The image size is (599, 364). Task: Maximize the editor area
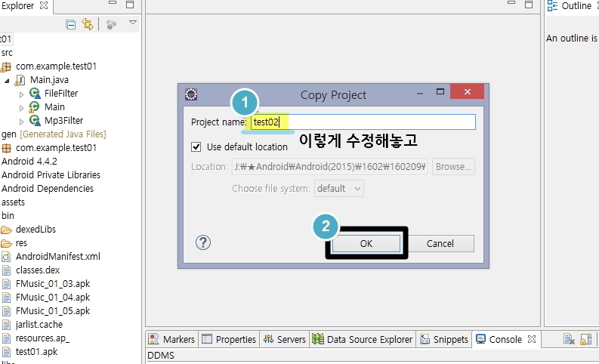click(529, 5)
